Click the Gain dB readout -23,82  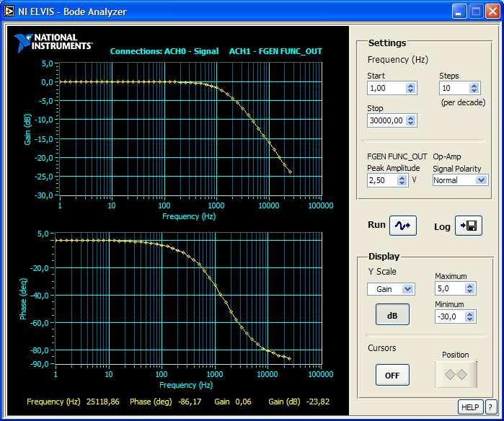click(318, 402)
